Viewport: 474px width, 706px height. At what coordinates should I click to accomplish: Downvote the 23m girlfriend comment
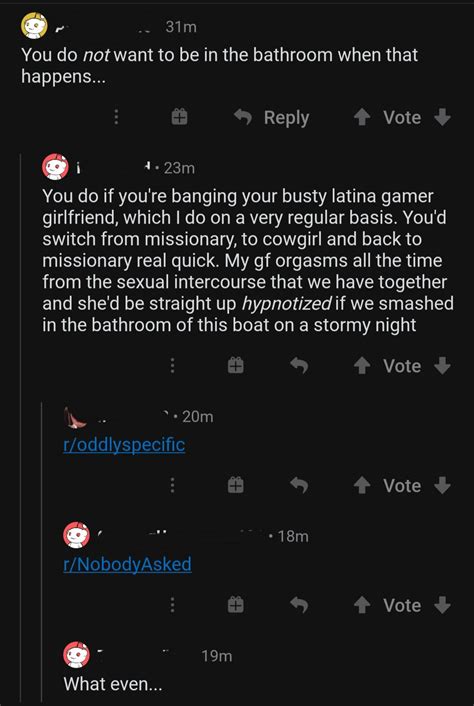coord(442,366)
